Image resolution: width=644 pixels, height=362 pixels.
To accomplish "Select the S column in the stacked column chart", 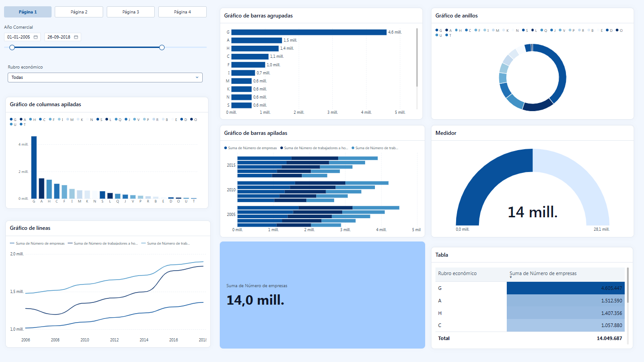I will click(x=102, y=195).
